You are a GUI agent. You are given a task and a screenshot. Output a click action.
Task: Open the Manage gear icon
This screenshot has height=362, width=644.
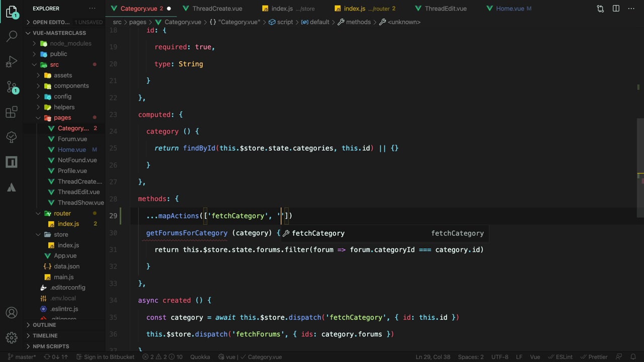pyautogui.click(x=11, y=338)
